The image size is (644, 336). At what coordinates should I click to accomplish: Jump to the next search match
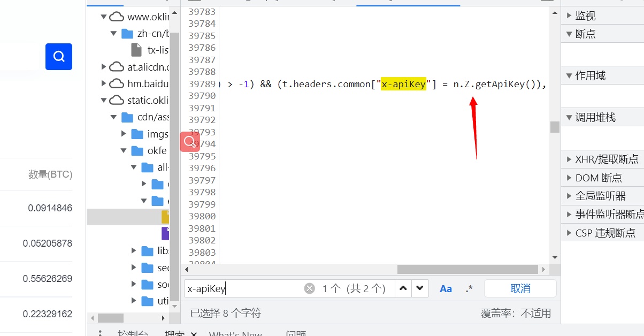[x=420, y=288]
